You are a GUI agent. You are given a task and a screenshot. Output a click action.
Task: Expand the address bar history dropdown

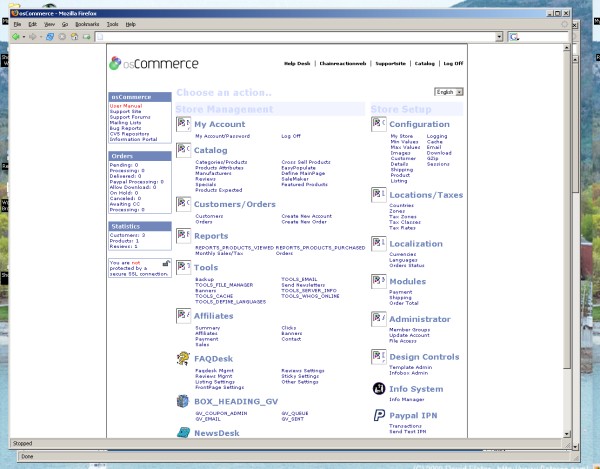tap(499, 37)
